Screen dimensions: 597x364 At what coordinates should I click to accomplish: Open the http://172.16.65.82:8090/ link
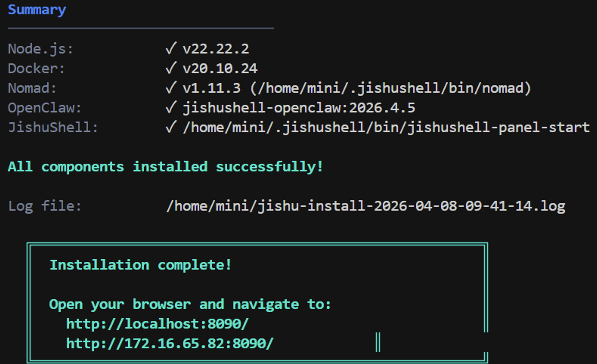coord(170,344)
